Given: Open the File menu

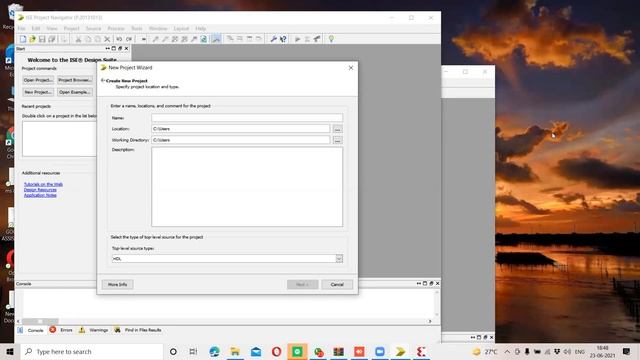Looking at the screenshot, I should pos(22,29).
